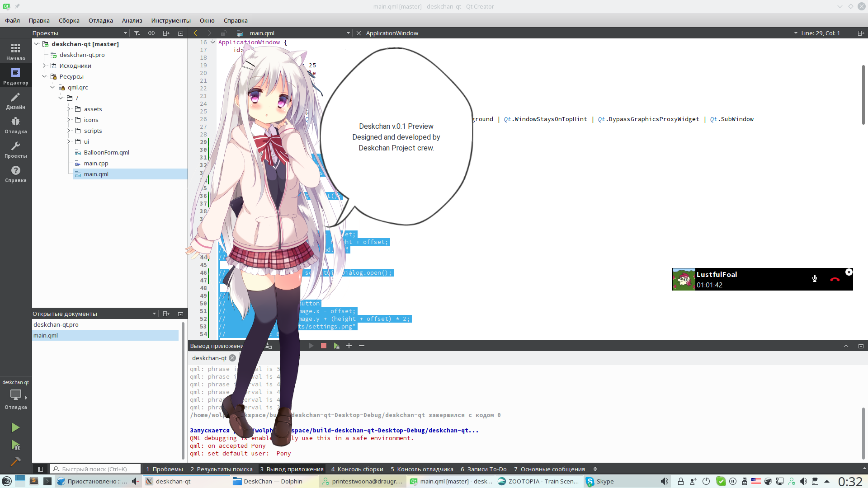Open the Отладка menu in menu bar
868x488 pixels.
coord(101,20)
